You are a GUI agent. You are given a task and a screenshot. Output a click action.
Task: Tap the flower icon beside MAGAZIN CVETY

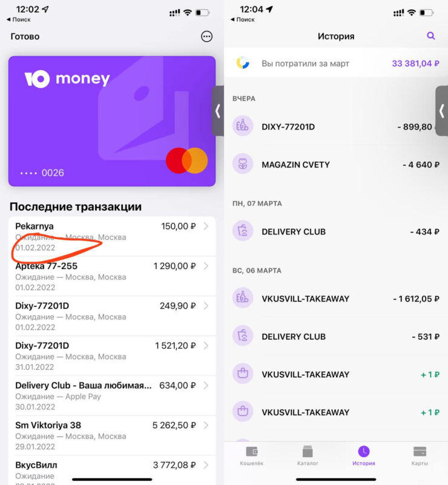coord(243,164)
